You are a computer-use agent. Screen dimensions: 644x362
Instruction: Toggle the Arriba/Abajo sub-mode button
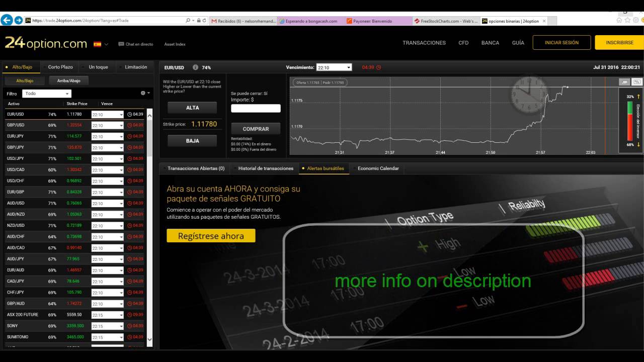click(69, 80)
